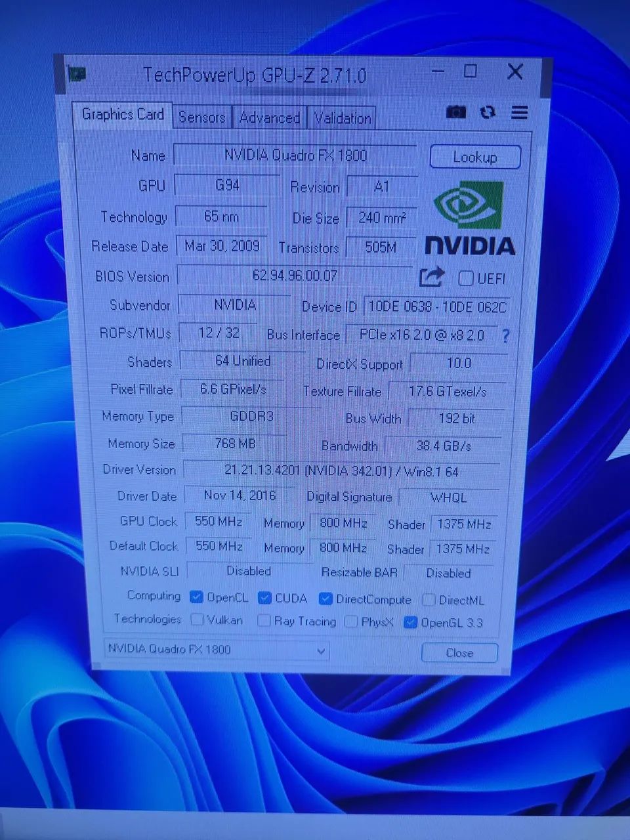
Task: Click the GPU field showing G94
Action: point(227,185)
